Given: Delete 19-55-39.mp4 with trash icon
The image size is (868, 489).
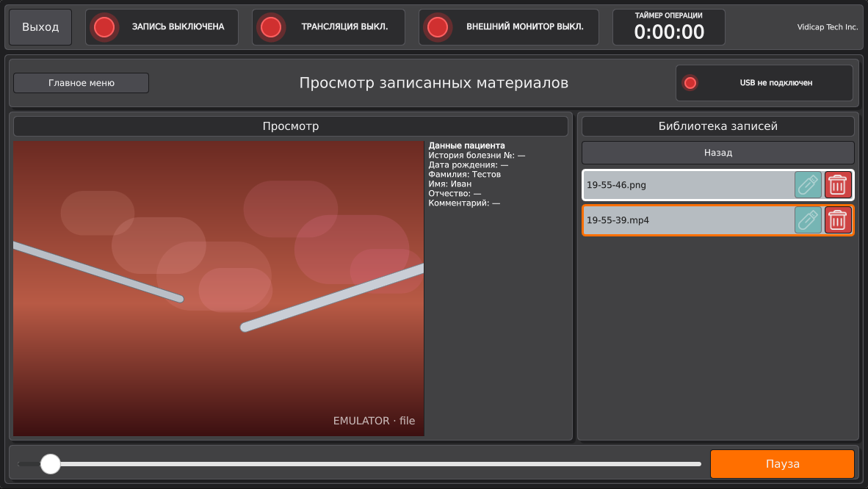Looking at the screenshot, I should pyautogui.click(x=838, y=220).
